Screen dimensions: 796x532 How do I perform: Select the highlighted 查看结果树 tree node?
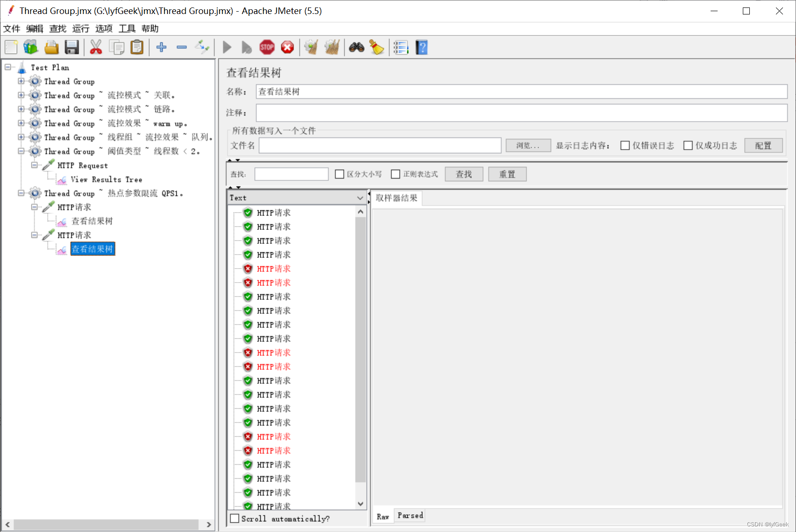92,249
